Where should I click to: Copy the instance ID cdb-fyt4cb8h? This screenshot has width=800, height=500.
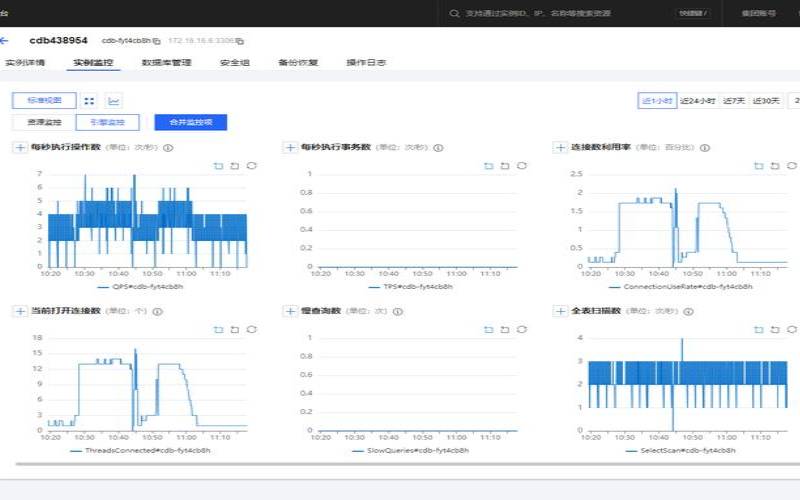click(x=156, y=41)
